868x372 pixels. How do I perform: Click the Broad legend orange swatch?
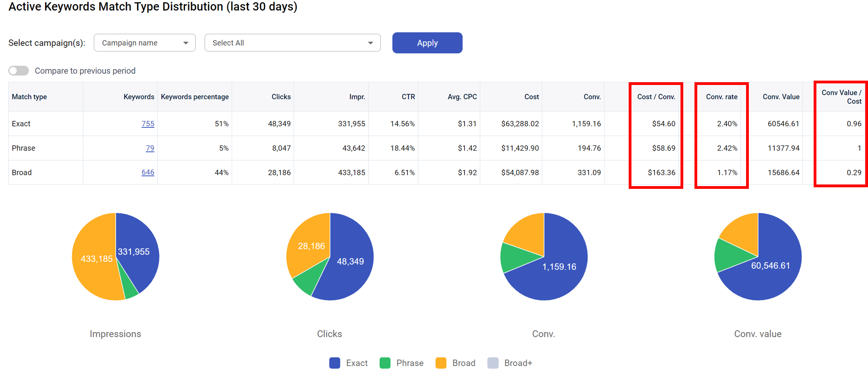click(x=441, y=363)
